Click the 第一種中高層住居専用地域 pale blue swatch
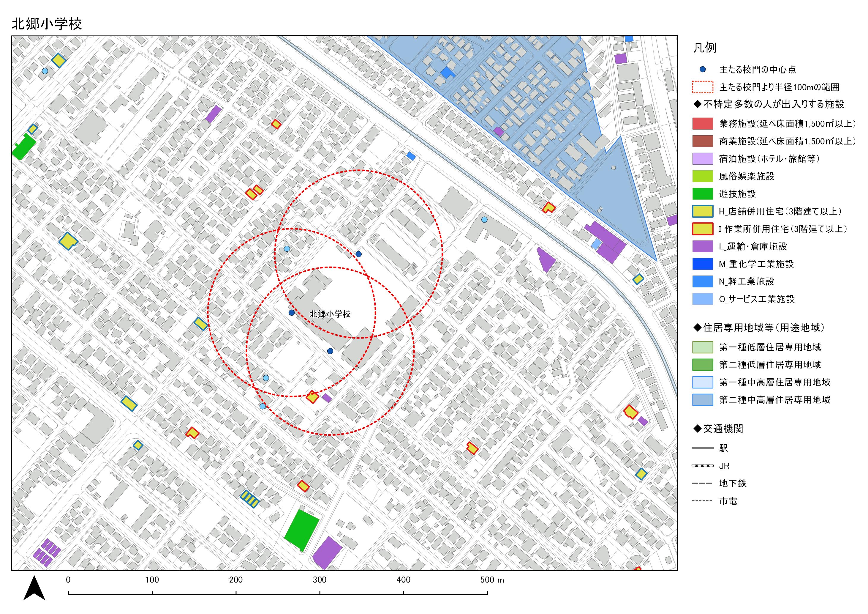 tap(702, 382)
